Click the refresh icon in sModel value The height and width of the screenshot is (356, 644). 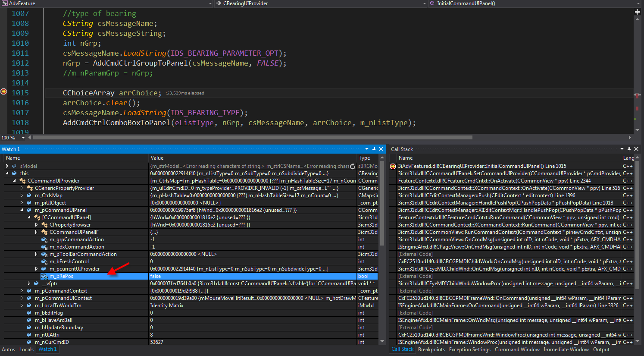coord(353,166)
